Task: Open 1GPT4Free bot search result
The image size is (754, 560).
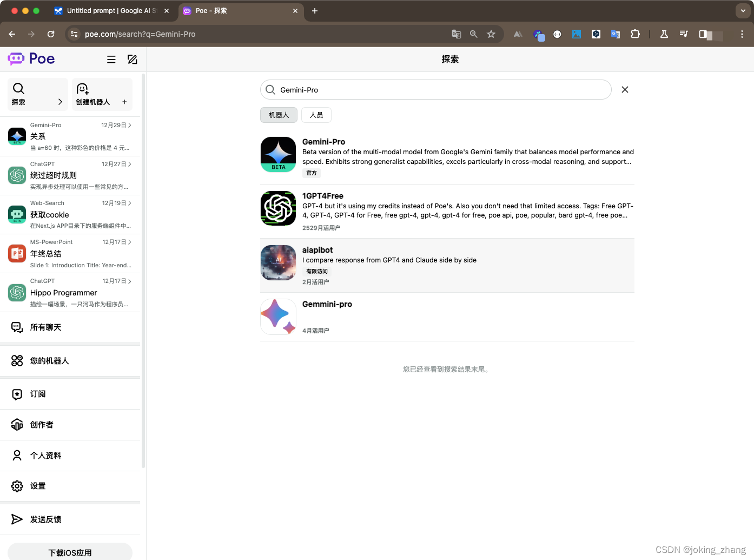Action: [447, 212]
